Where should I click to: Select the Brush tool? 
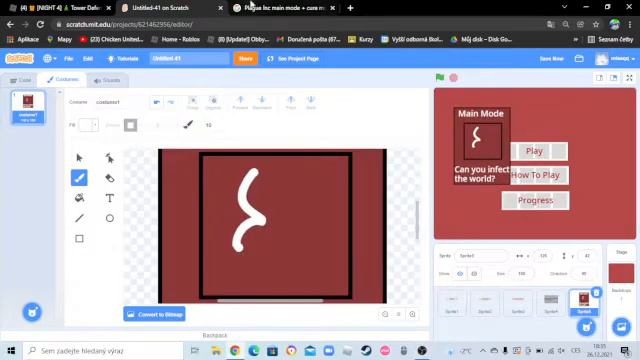coord(79,178)
